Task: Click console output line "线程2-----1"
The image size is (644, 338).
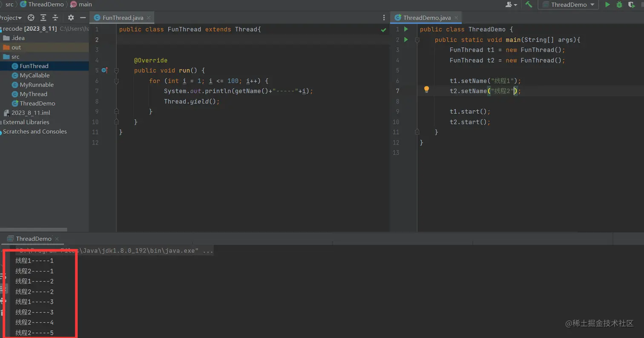Action: click(x=34, y=271)
